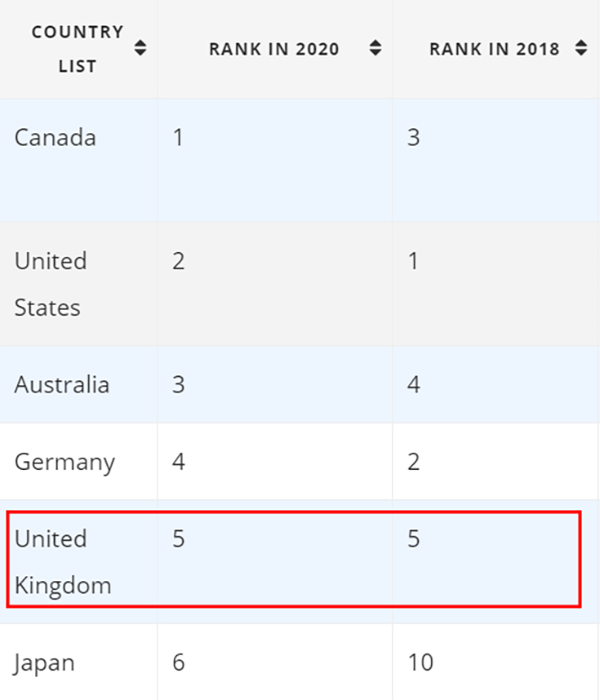Click the Rank in 2020 sort arrows

click(375, 48)
